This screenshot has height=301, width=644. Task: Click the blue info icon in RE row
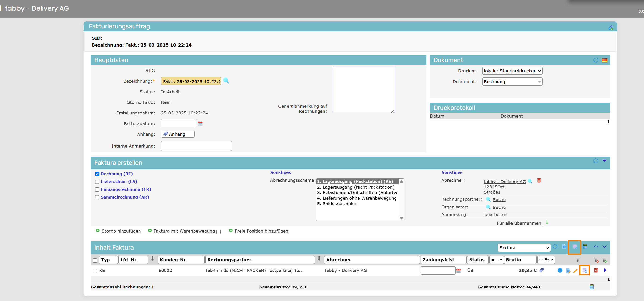[560, 270]
